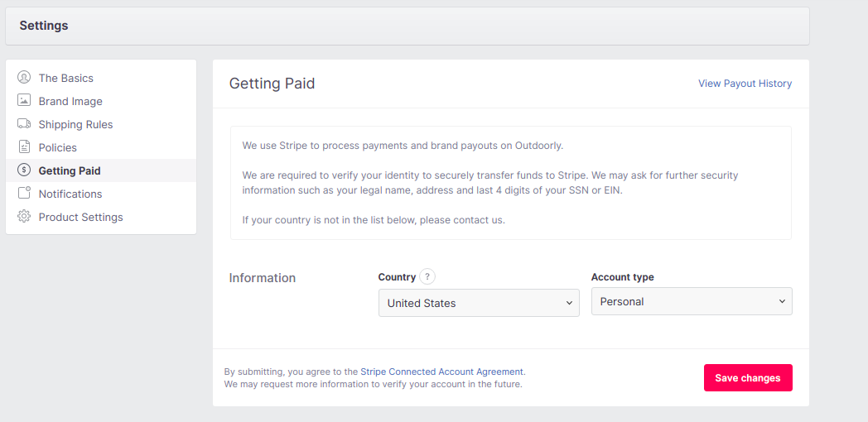868x422 pixels.
Task: Go to The Basics settings page
Action: pyautogui.click(x=66, y=78)
